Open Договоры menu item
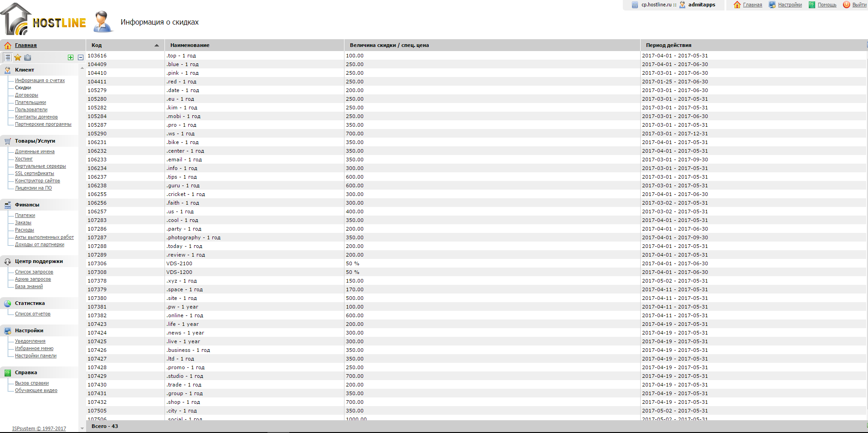868x433 pixels. coord(26,95)
